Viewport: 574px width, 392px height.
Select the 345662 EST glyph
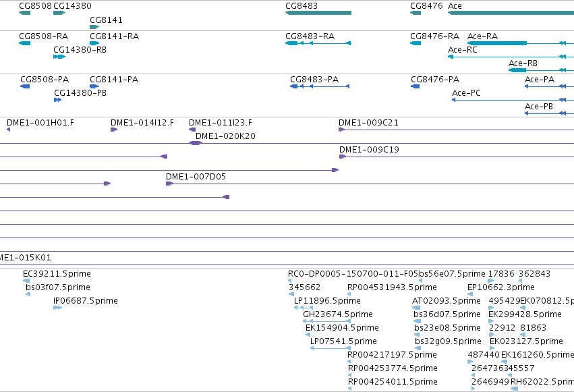pyautogui.click(x=291, y=294)
